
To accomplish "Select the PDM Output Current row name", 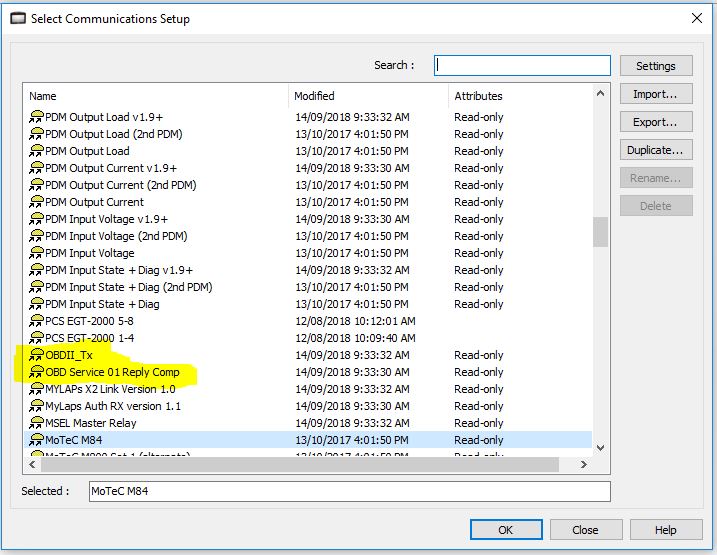I will [94, 202].
